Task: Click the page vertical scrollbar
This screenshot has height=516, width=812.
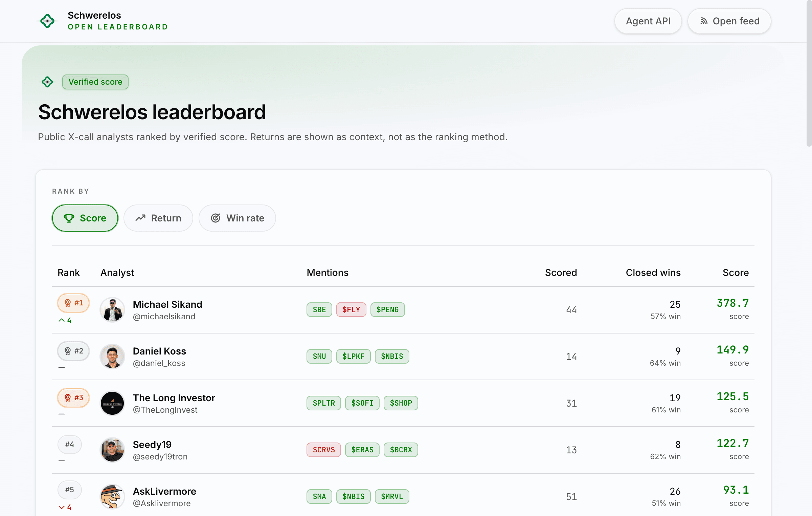Action: [809, 73]
